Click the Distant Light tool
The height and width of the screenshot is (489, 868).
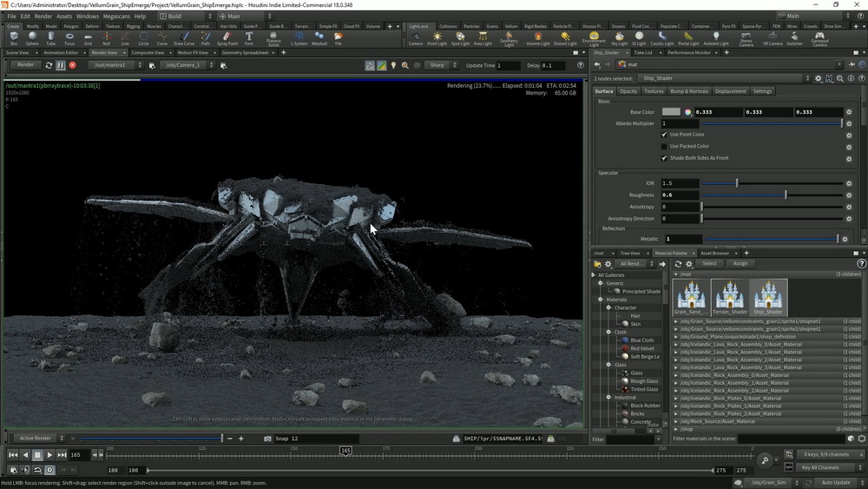(x=565, y=38)
